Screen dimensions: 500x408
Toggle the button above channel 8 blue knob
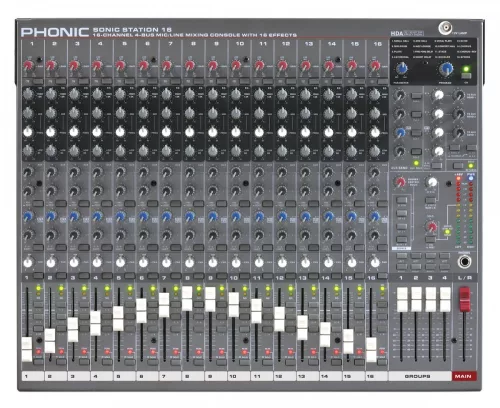click(x=199, y=203)
